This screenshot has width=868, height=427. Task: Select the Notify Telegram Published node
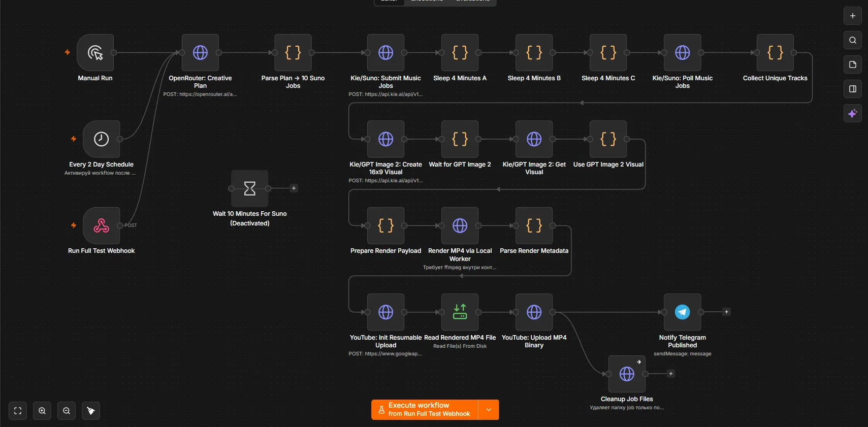(x=683, y=312)
